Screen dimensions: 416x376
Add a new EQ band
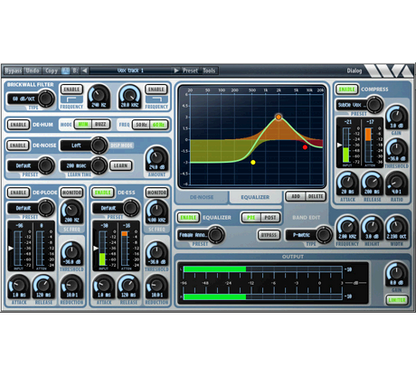click(296, 196)
